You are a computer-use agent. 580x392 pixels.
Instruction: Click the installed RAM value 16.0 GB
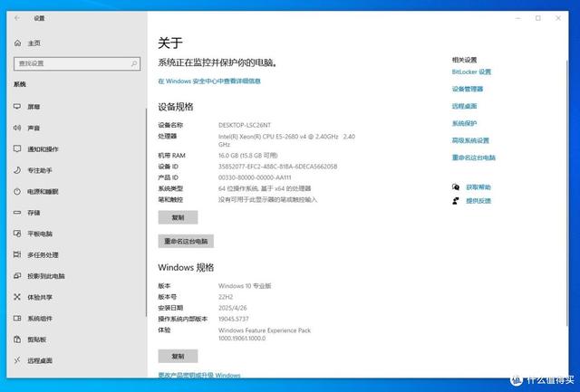[247, 156]
